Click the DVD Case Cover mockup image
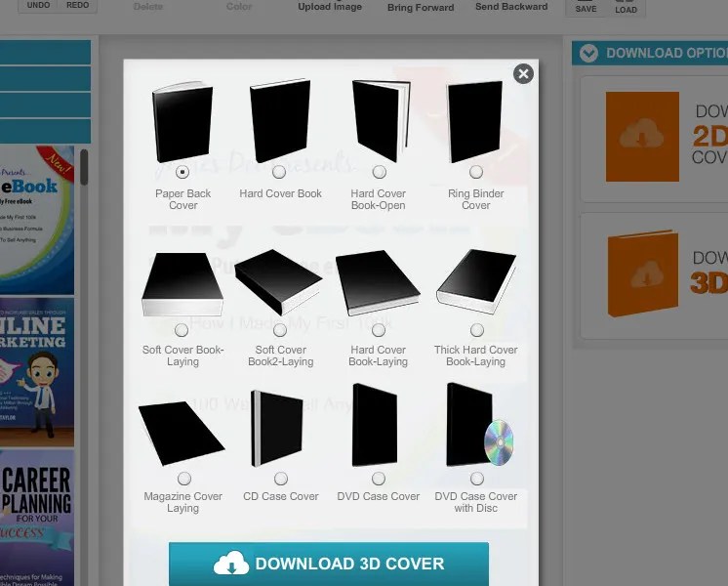Viewport: 728px width, 586px height. [375, 425]
